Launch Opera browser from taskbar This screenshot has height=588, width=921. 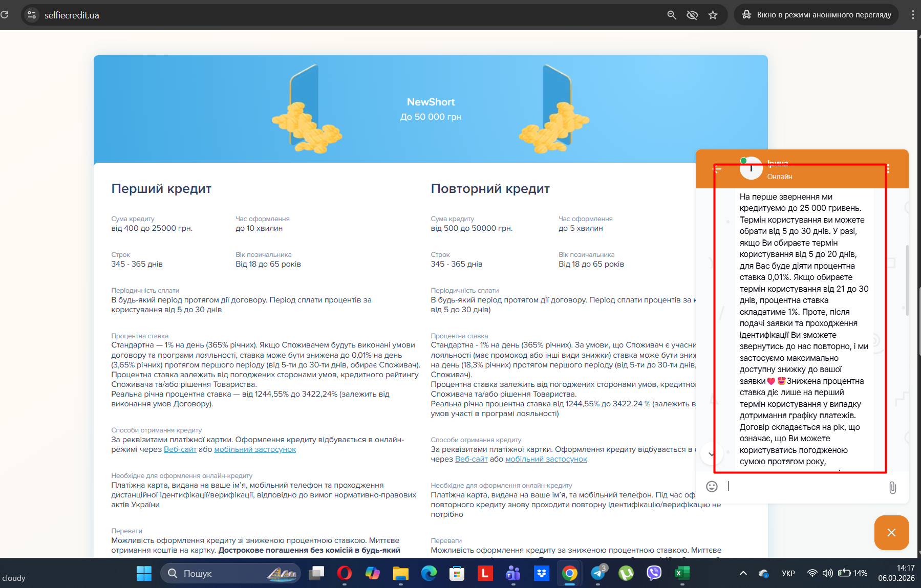pos(345,573)
